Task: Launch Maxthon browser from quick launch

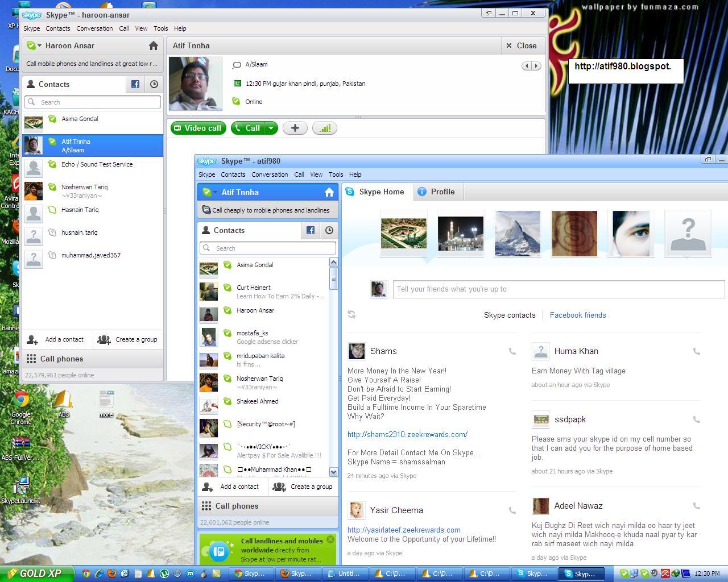Action: click(x=191, y=573)
